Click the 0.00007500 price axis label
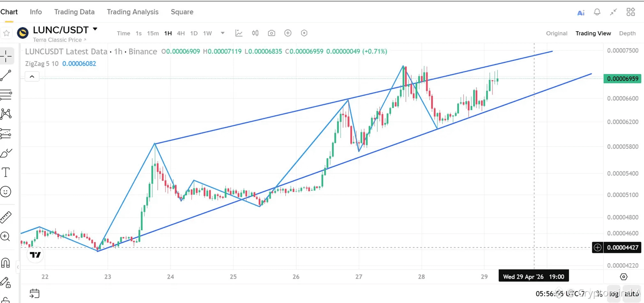Screen dimensions: 644x303 (x=623, y=50)
